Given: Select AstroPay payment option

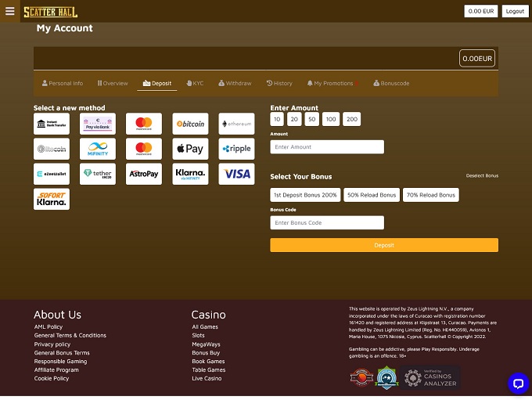Looking at the screenshot, I should [x=144, y=174].
